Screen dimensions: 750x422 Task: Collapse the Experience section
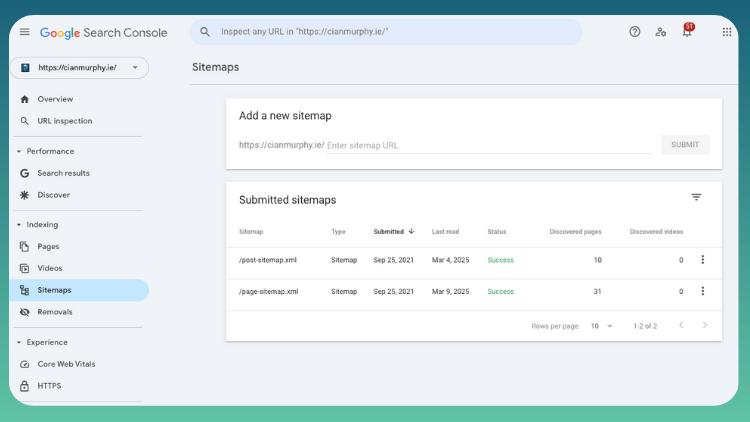19,342
